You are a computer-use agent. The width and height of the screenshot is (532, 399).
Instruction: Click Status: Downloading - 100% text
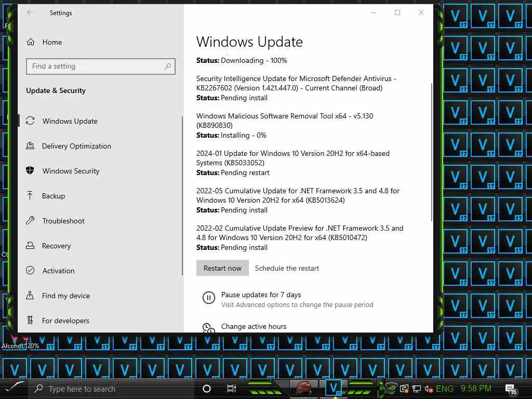coord(242,60)
